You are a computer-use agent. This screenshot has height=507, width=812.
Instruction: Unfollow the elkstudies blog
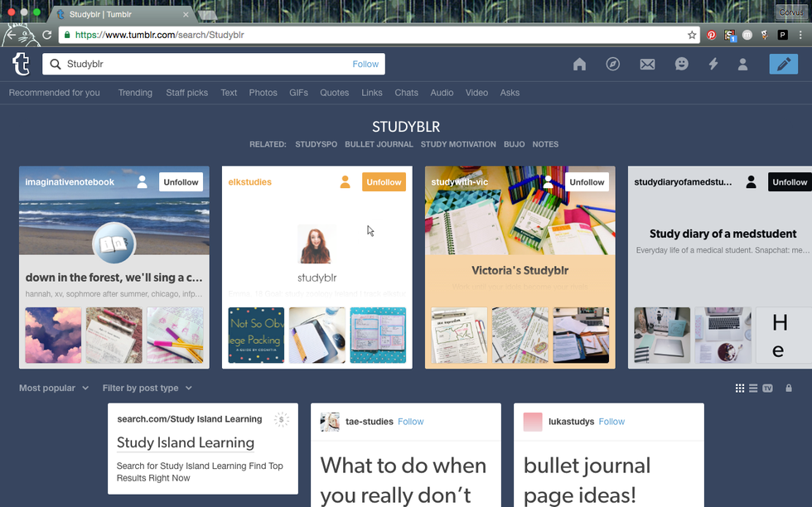click(384, 182)
